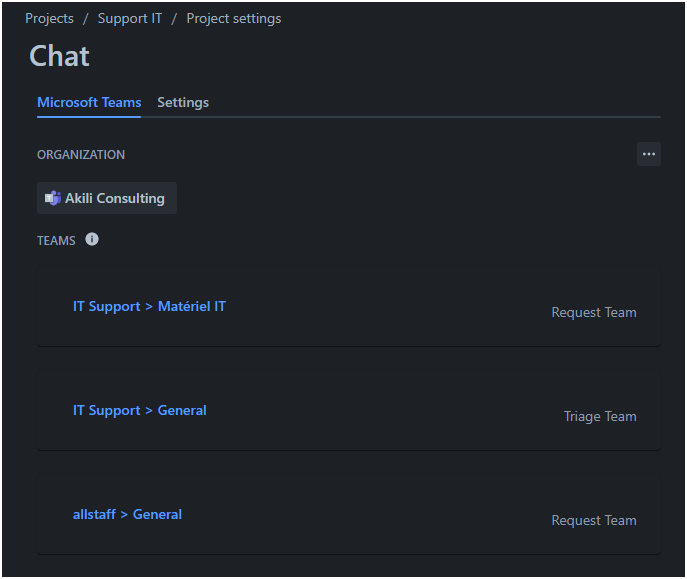Open IT Support > General channel link
687x579 pixels.
(139, 410)
